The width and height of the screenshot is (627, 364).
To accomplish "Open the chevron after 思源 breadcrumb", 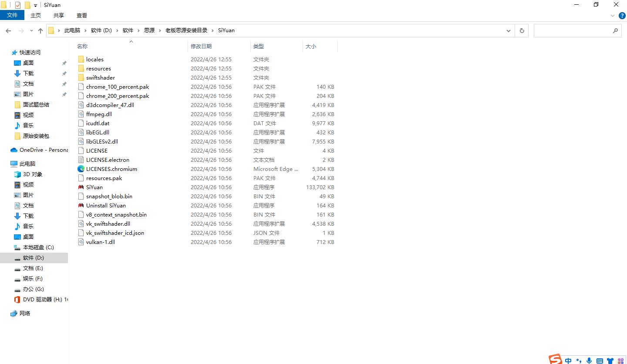I will (x=160, y=30).
